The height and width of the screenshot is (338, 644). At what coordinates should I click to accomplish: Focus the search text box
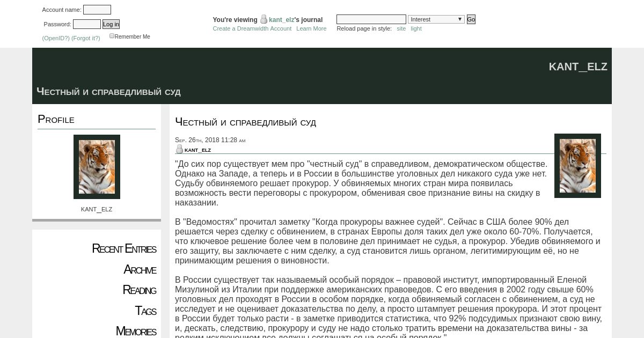point(371,19)
